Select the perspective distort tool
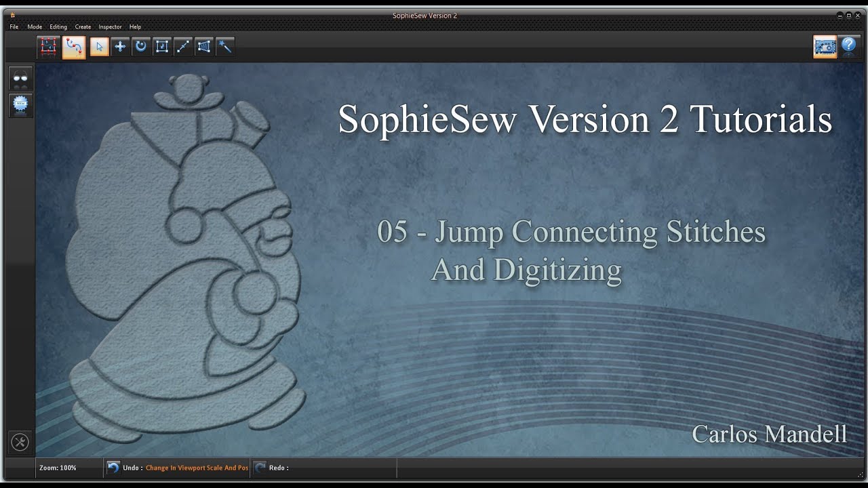Image resolution: width=868 pixels, height=488 pixels. 204,47
